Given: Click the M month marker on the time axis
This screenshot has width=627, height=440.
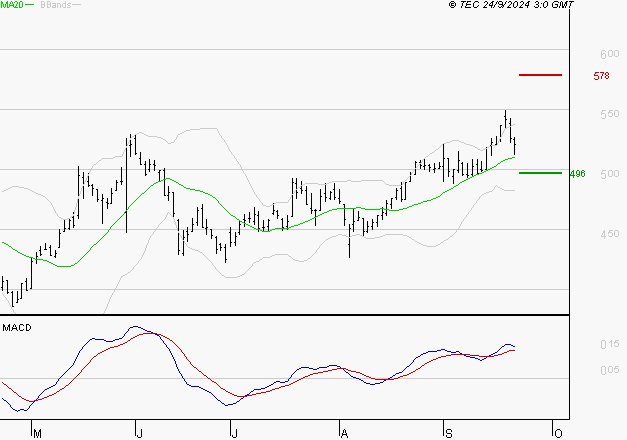Looking at the screenshot, I should [x=37, y=434].
